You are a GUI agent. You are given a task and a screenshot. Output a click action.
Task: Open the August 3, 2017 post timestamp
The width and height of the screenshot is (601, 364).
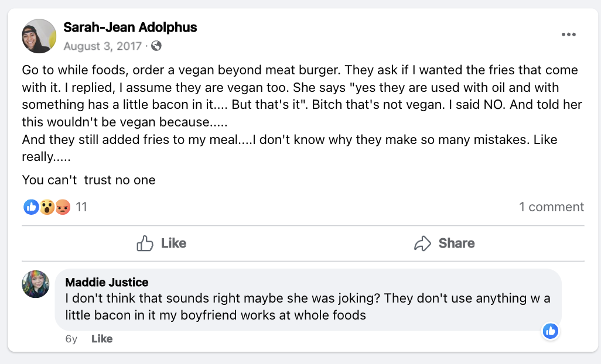[103, 46]
